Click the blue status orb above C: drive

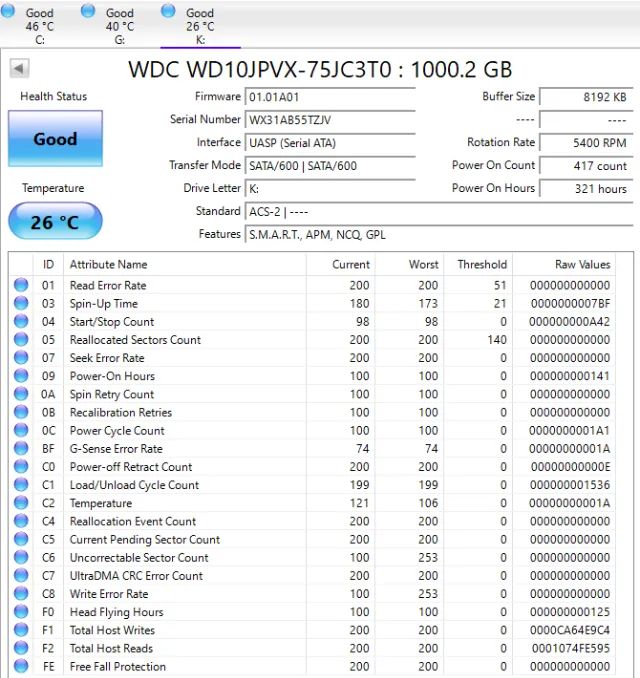click(8, 10)
